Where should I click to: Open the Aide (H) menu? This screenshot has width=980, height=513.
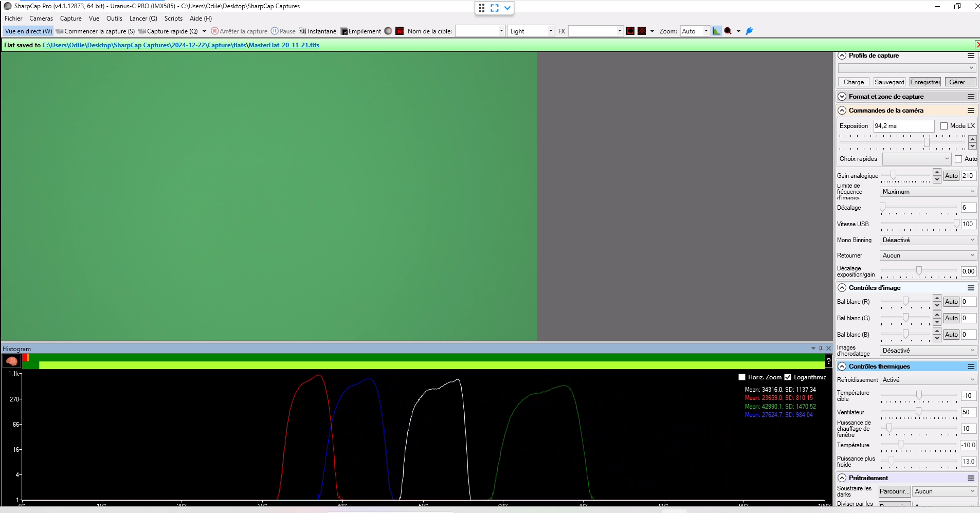tap(201, 19)
